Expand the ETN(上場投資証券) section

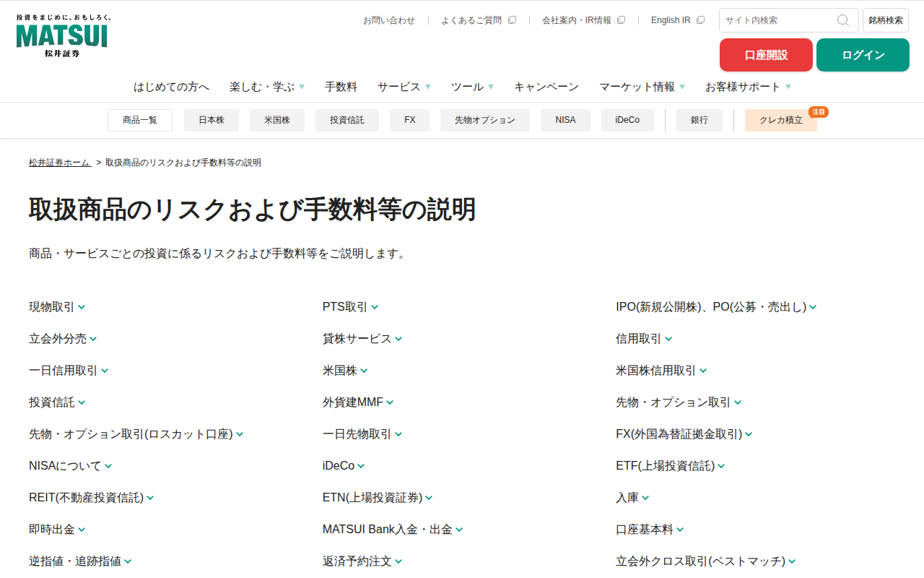pyautogui.click(x=378, y=498)
